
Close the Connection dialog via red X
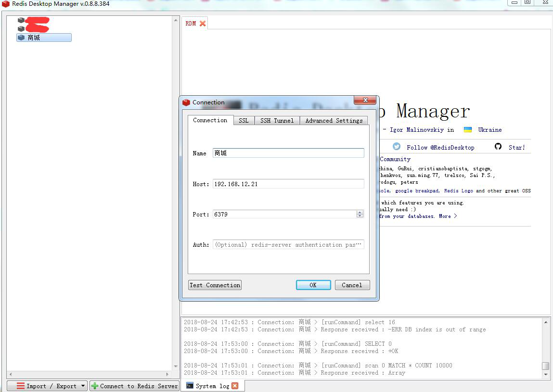[x=365, y=100]
